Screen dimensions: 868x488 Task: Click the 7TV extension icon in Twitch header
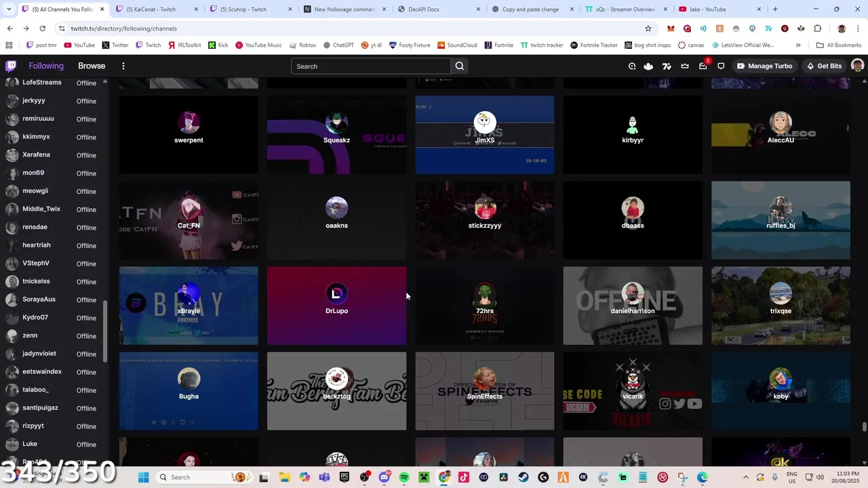point(667,66)
